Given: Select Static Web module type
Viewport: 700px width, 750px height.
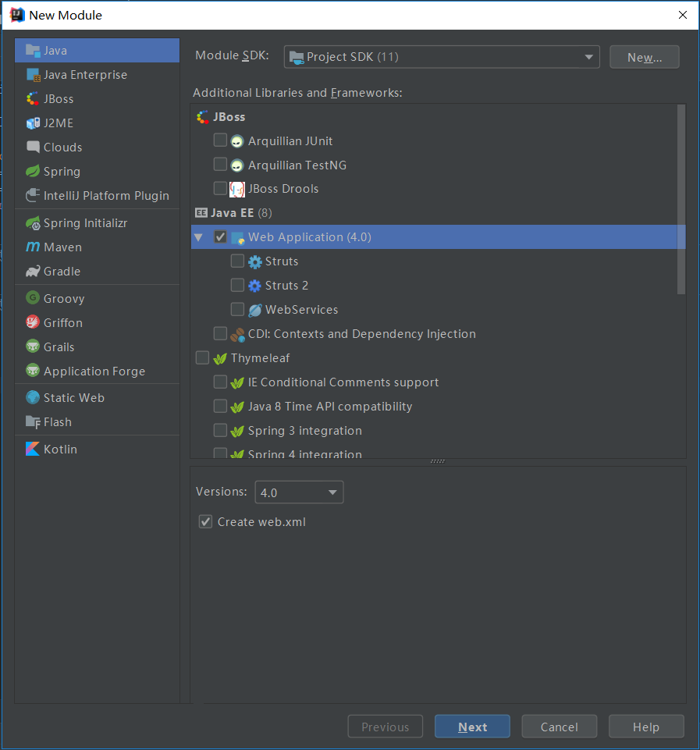Looking at the screenshot, I should tap(97, 397).
